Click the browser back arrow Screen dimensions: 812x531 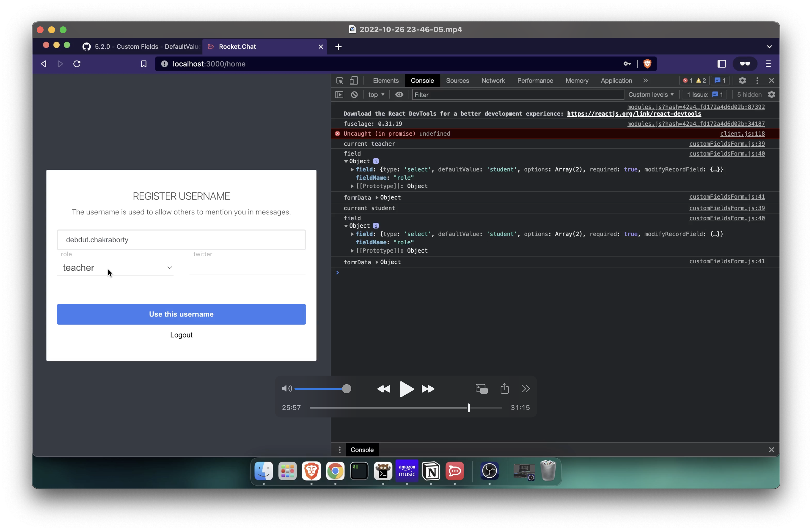[x=44, y=64]
